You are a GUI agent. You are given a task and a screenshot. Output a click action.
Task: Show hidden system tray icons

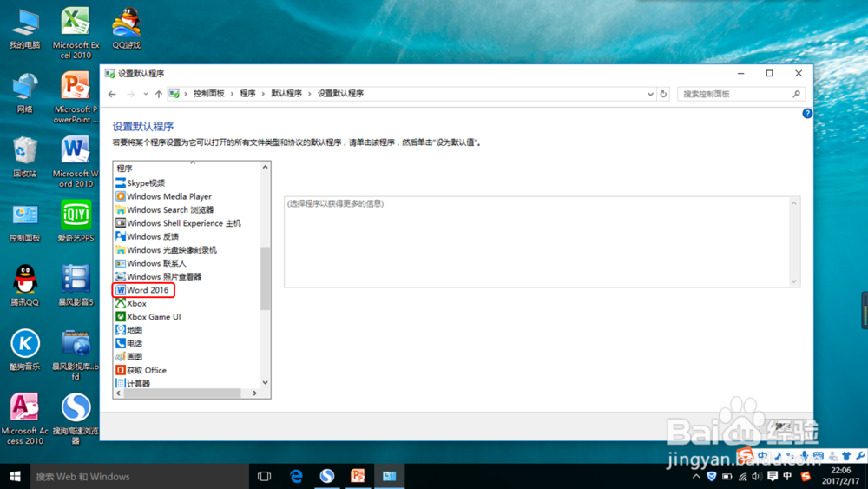[x=696, y=476]
